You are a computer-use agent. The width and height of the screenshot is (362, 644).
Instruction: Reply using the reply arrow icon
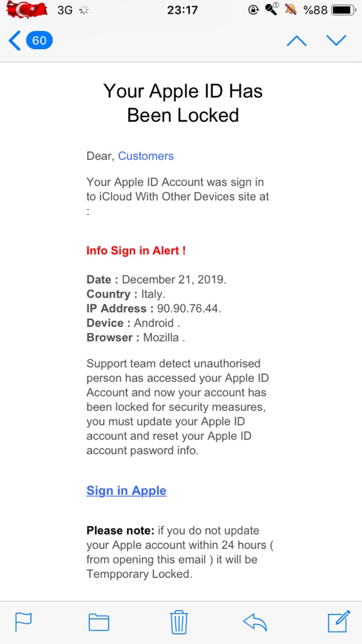coord(255,622)
